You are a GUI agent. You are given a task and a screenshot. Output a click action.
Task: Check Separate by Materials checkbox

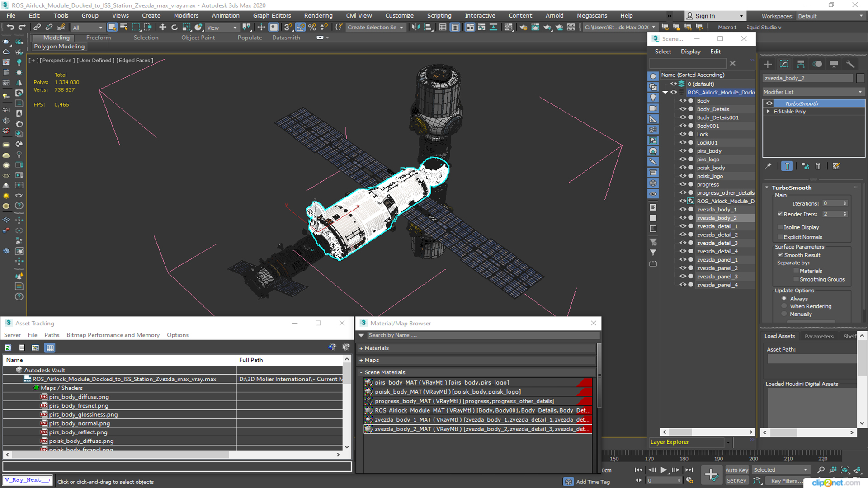pyautogui.click(x=796, y=271)
